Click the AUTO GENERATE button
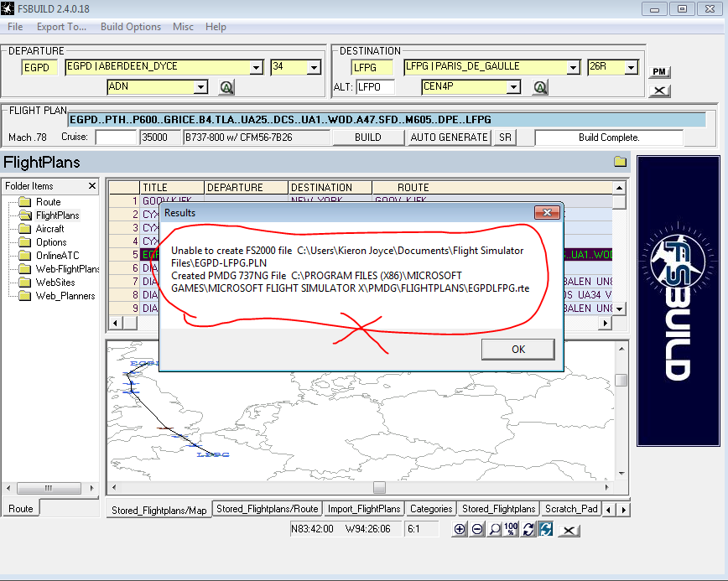 click(449, 137)
